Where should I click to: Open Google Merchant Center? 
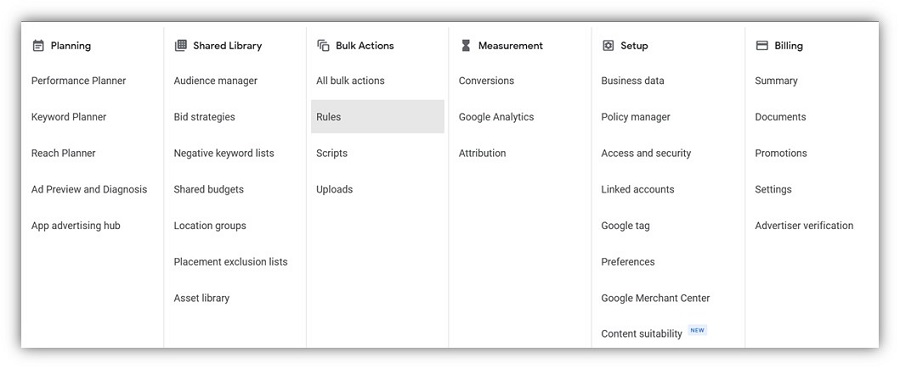tap(655, 298)
